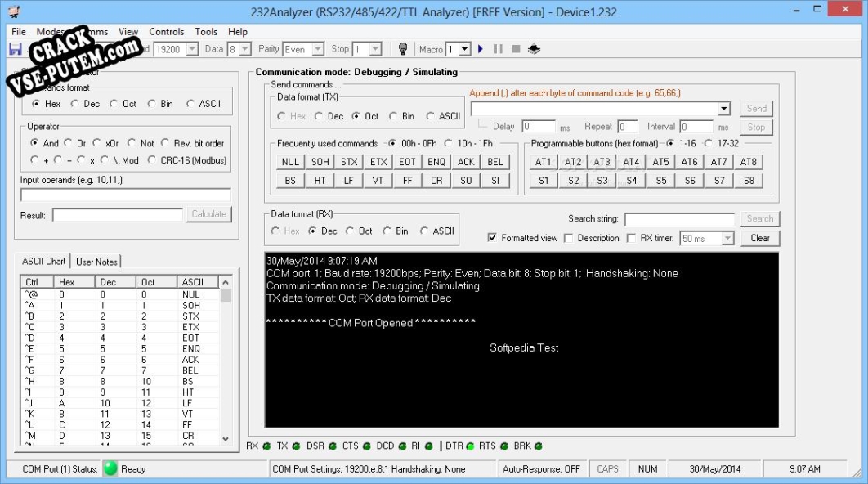Pause the running macro

[499, 49]
